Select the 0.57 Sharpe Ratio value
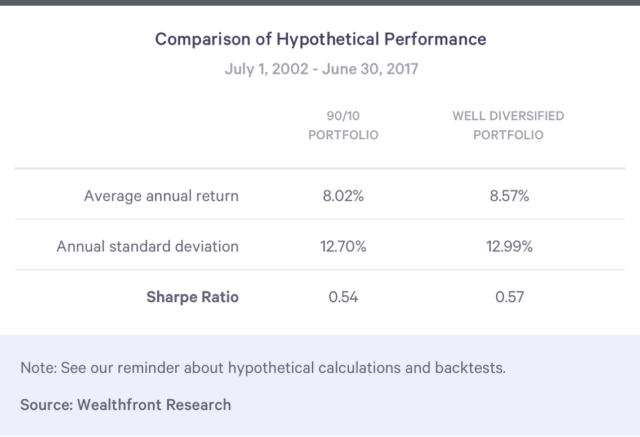 [508, 297]
